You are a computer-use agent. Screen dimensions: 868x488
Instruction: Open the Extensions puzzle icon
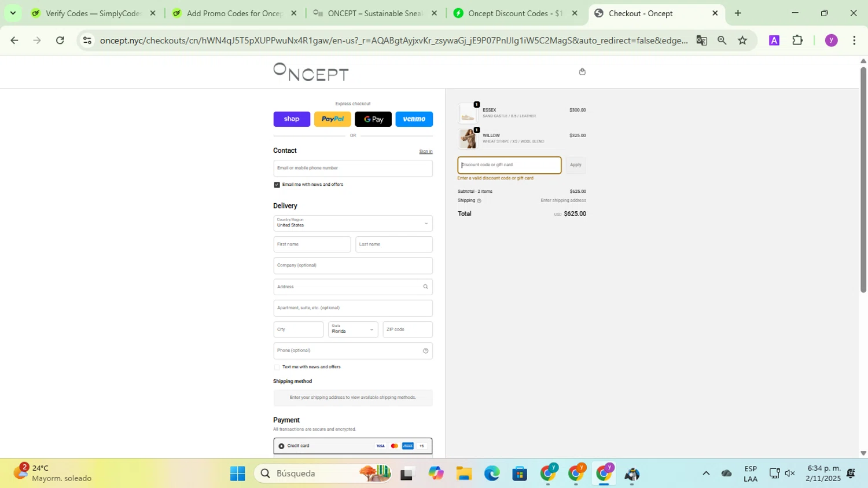coord(797,41)
